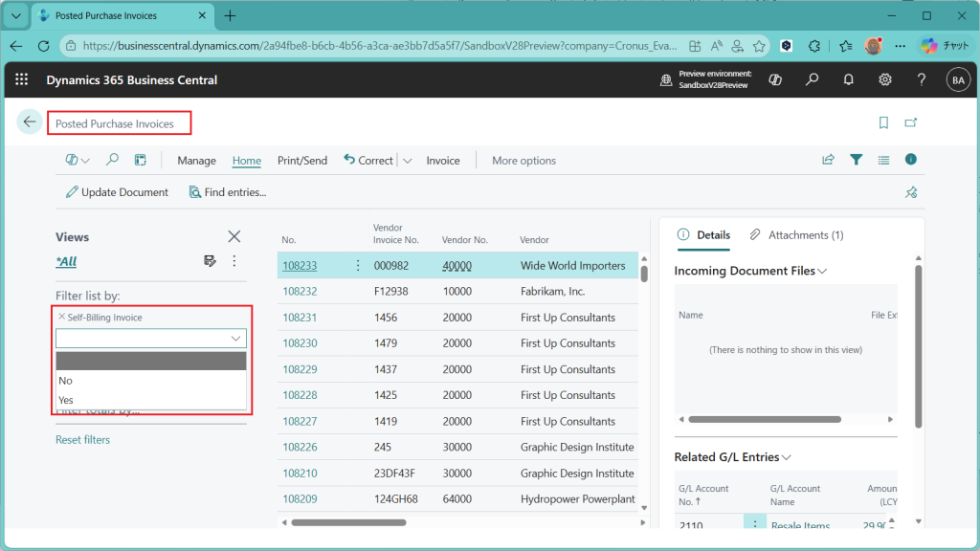Click the Share icon in the toolbar
The width and height of the screenshot is (980, 551).
(x=828, y=161)
